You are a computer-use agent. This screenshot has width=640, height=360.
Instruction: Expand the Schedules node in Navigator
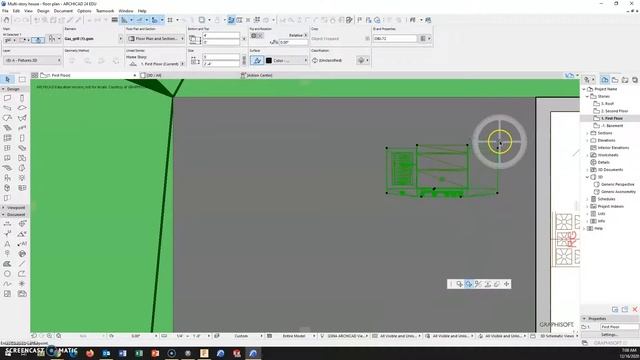(588, 199)
